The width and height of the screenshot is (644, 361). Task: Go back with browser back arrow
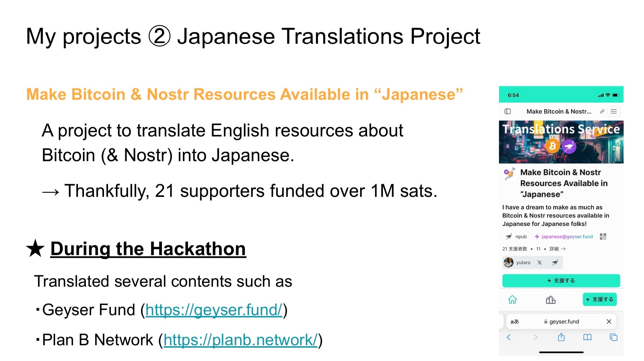(x=509, y=337)
